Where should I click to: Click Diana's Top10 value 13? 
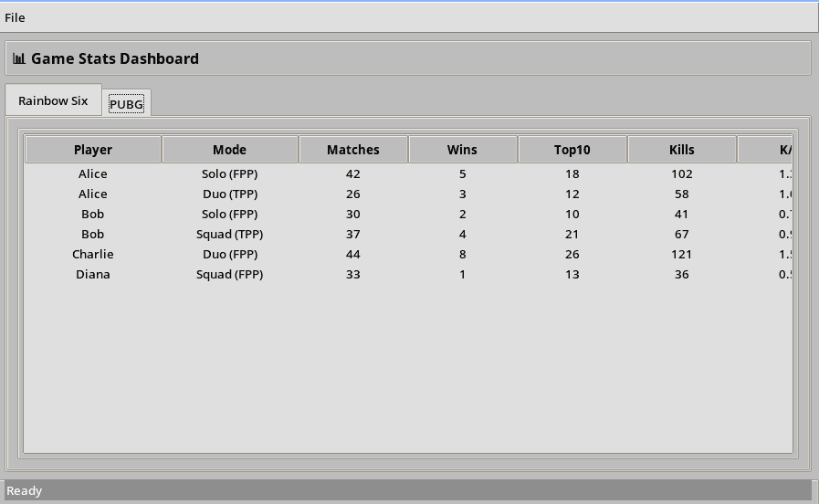click(x=572, y=274)
